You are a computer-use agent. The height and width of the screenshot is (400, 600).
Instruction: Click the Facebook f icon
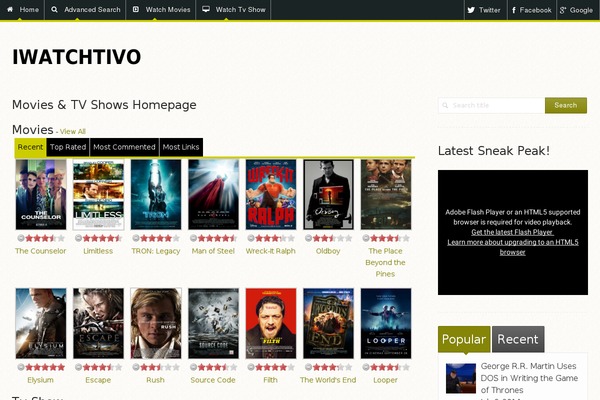click(x=514, y=10)
